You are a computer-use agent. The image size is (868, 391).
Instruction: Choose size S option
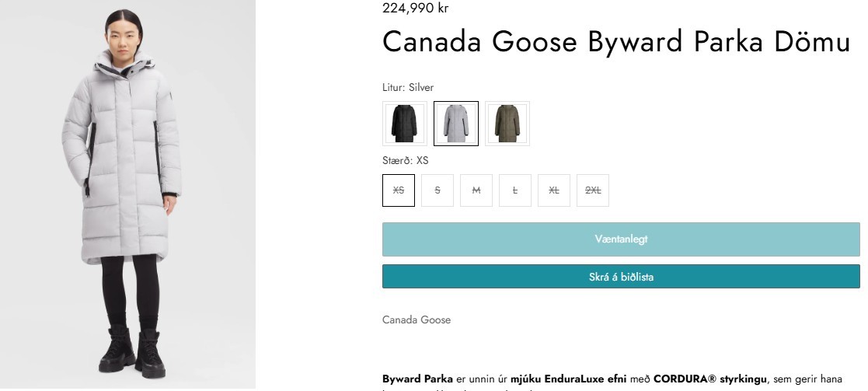coord(437,190)
